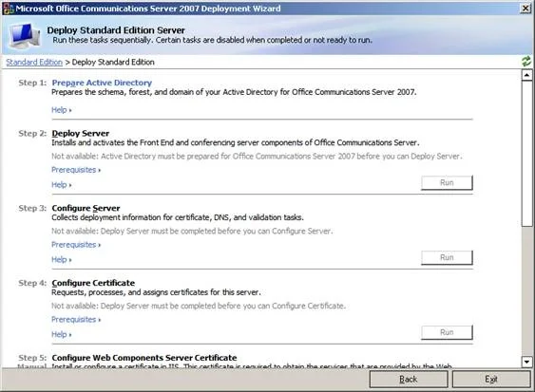The image size is (535, 392).
Task: Select the Configure Server heading text
Action: tap(86, 208)
